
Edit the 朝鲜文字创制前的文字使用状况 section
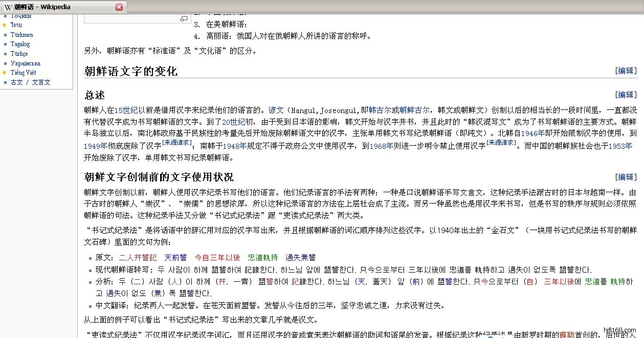[626, 177]
